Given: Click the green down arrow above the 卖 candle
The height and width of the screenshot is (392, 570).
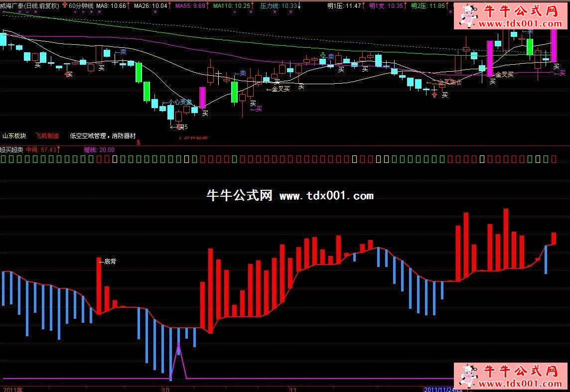Looking at the screenshot, I should click(x=323, y=55).
